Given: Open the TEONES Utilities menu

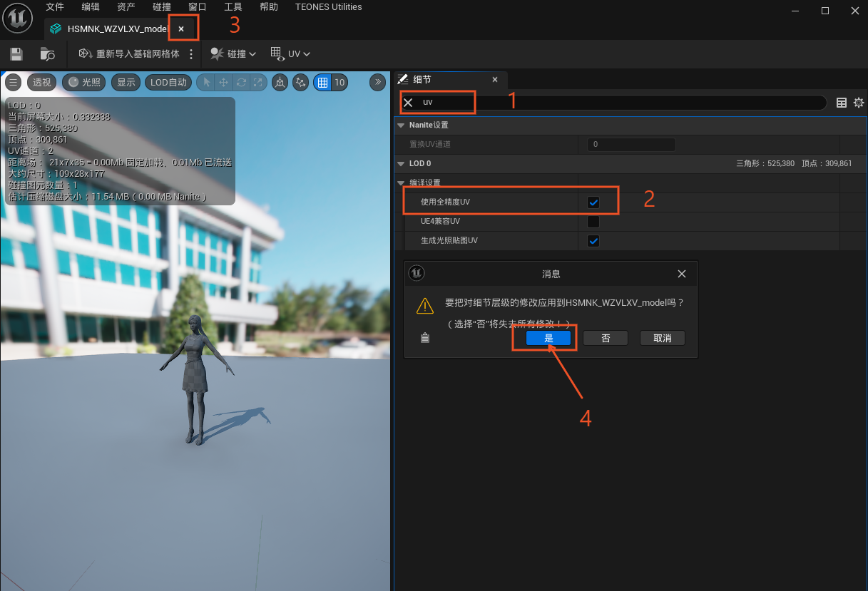Looking at the screenshot, I should click(x=328, y=7).
